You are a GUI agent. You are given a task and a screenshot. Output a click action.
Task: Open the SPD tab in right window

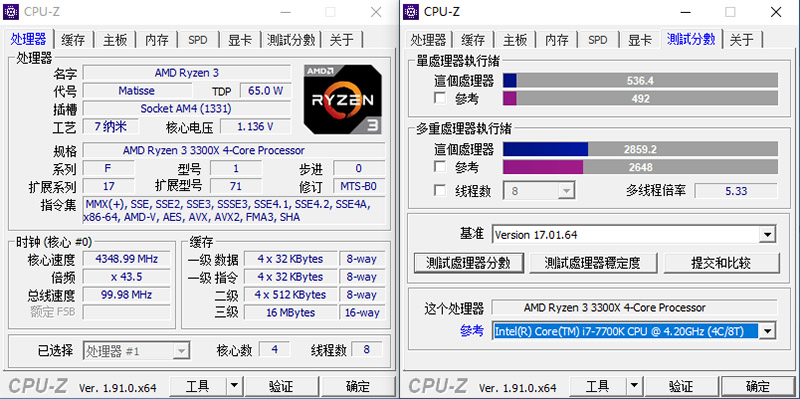coord(597,40)
